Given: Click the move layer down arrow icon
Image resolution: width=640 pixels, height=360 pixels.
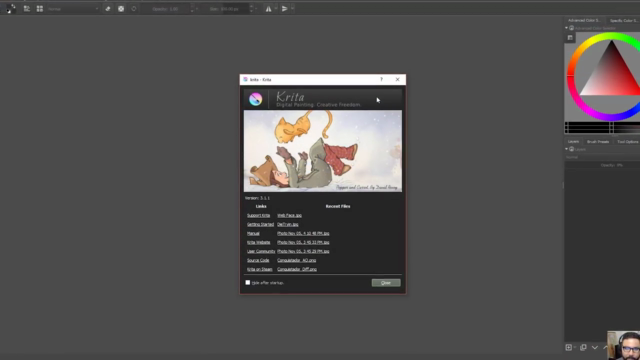Looking at the screenshot, I should click(595, 347).
